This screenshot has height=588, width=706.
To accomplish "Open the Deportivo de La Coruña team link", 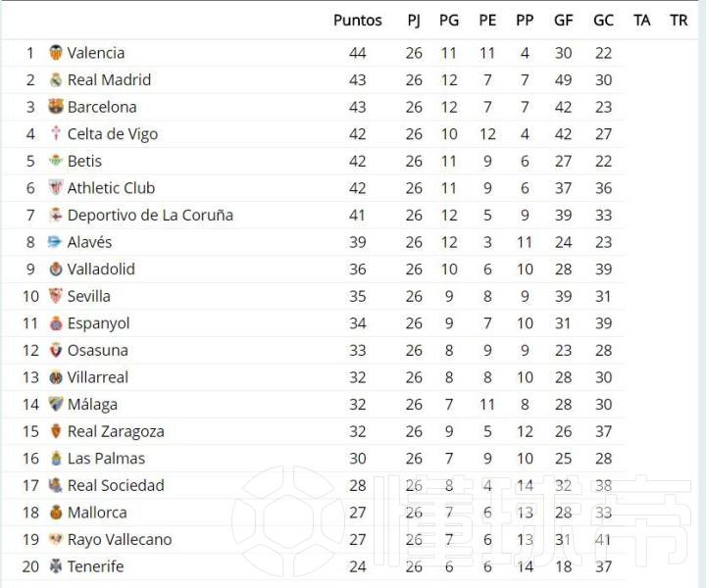I will point(150,215).
